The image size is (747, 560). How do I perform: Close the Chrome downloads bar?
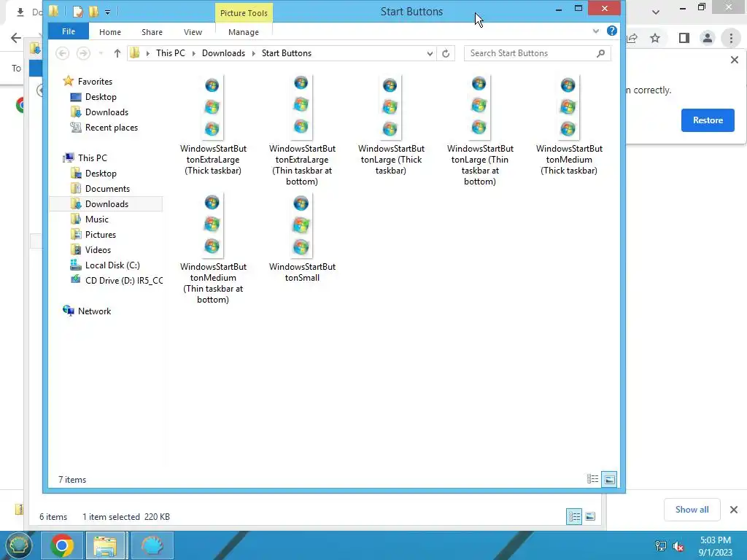pyautogui.click(x=734, y=510)
